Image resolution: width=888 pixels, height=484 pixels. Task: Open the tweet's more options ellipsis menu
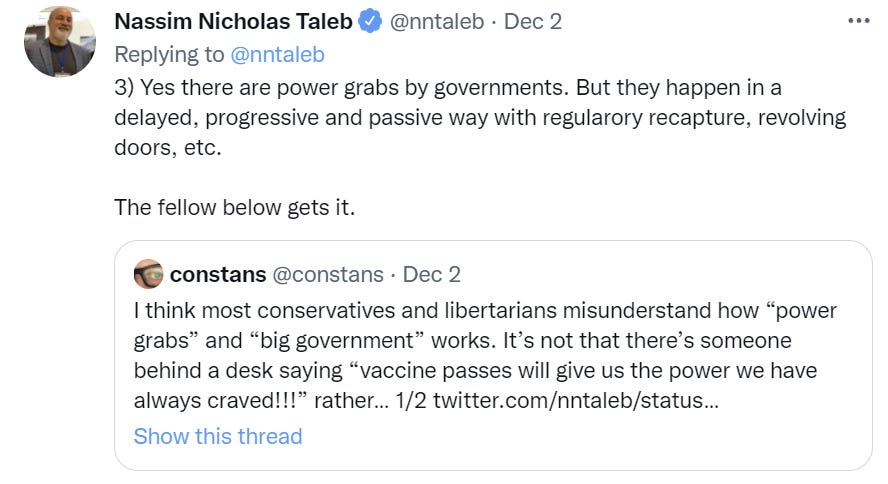pos(858,21)
